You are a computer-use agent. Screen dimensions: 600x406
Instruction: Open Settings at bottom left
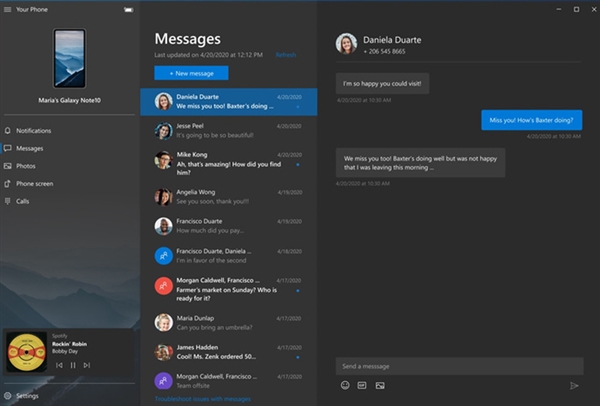pos(27,396)
